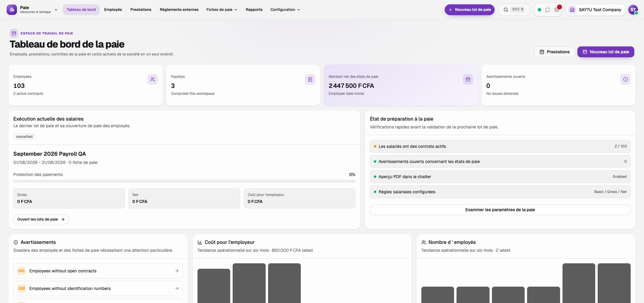Open the Configuration dropdown menu
This screenshot has height=303, width=644.
tap(285, 10)
